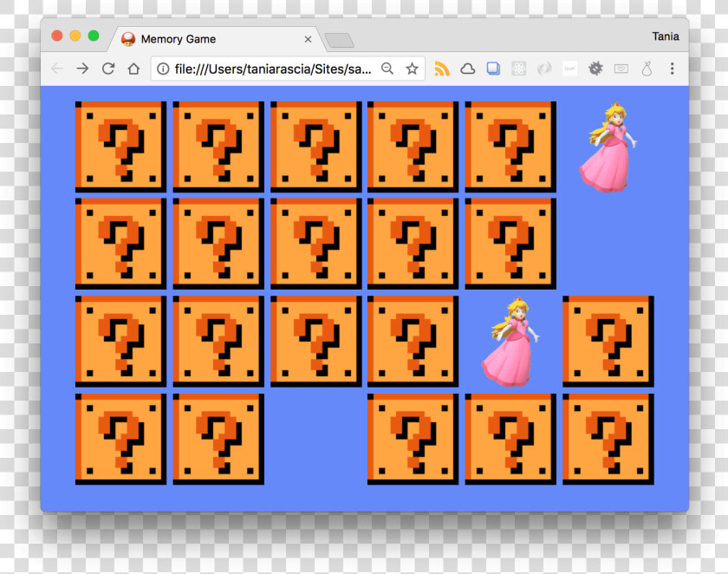Viewport: 728px width, 574px height.
Task: Flip the top-left corner question block
Action: [x=120, y=147]
